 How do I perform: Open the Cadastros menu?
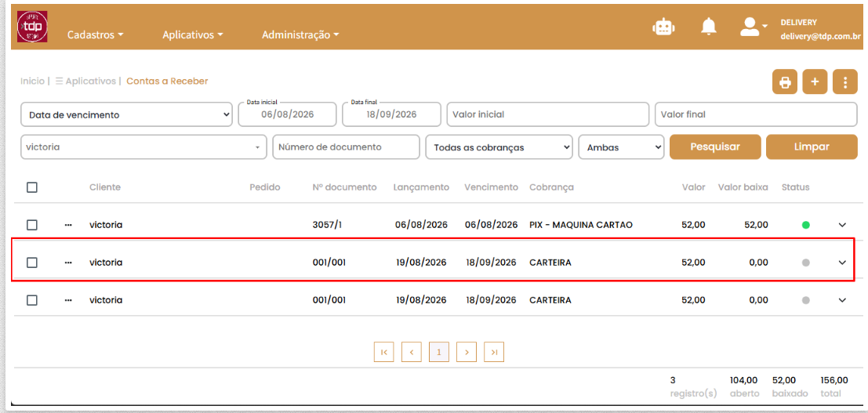click(x=95, y=34)
